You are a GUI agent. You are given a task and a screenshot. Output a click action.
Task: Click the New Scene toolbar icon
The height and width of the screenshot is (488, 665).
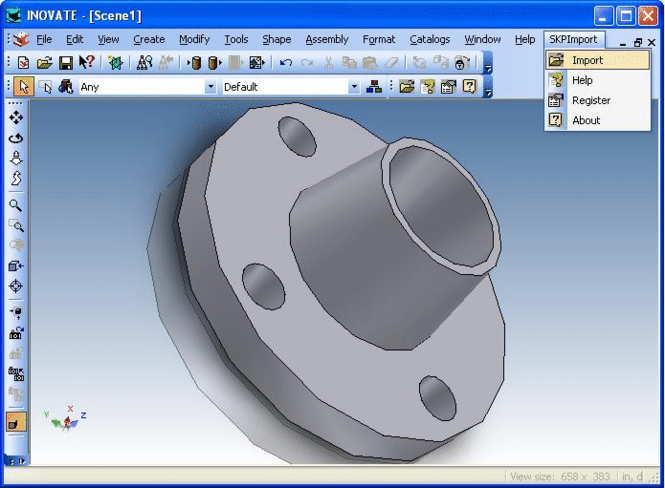click(x=24, y=63)
